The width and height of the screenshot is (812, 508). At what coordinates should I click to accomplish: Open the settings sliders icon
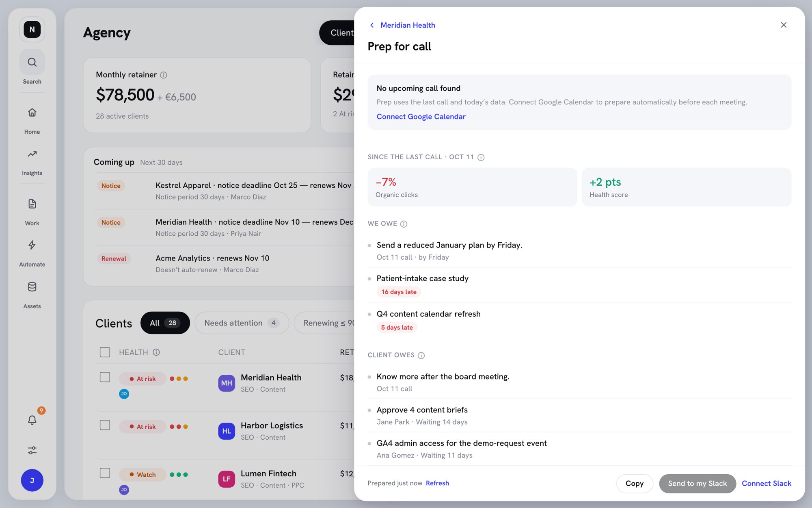(32, 450)
